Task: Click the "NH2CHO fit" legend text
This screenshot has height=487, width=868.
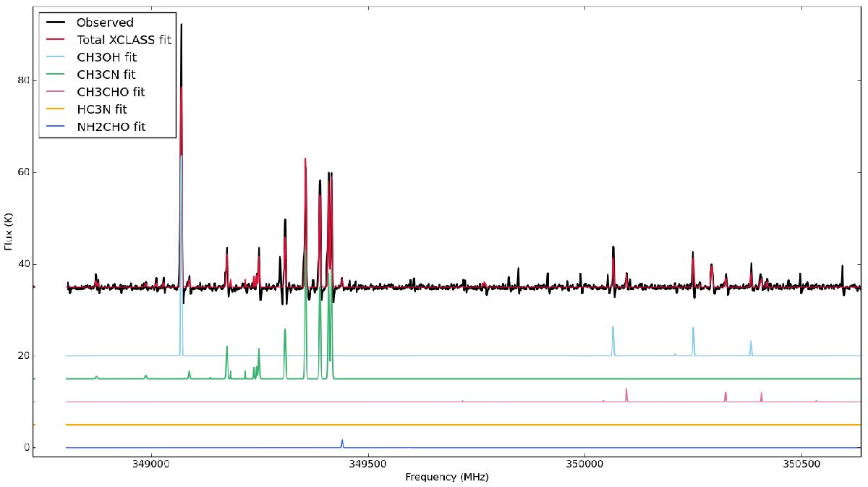Action: point(111,127)
